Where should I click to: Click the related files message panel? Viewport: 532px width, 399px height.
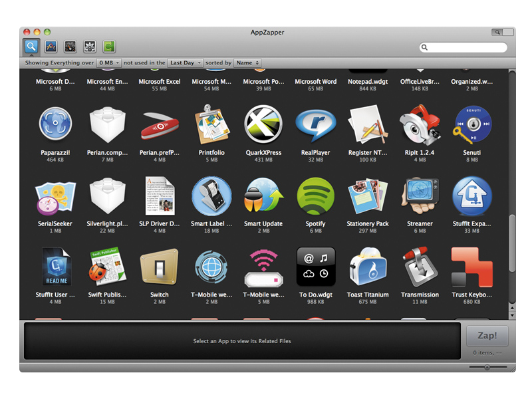click(x=242, y=341)
